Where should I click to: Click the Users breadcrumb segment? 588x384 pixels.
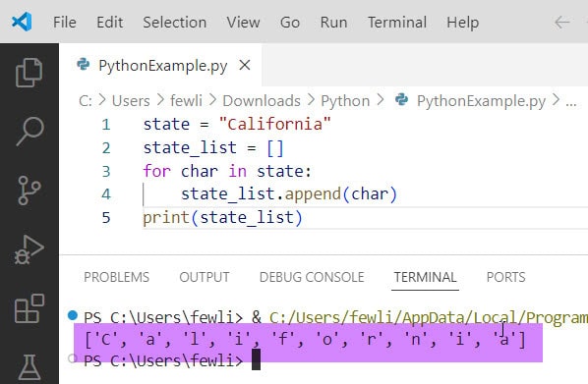[131, 101]
